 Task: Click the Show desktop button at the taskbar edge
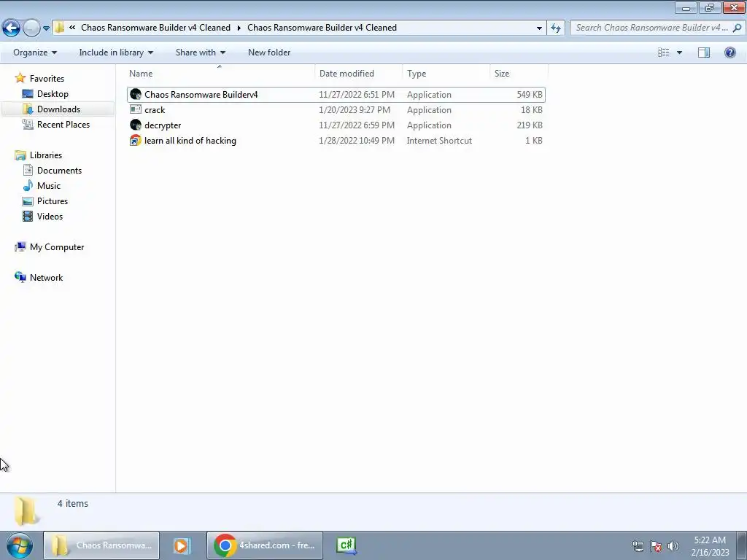(x=742, y=545)
